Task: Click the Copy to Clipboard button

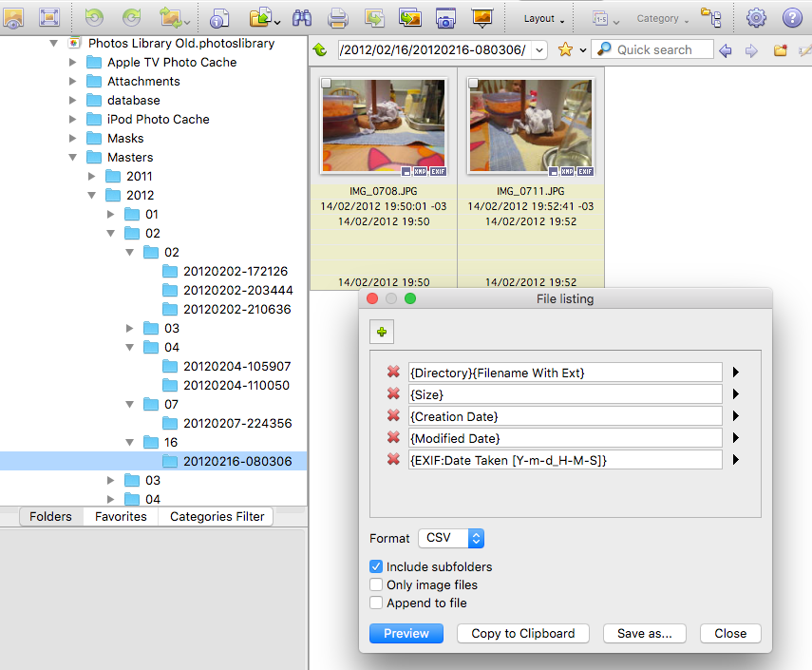Action: [x=523, y=634]
